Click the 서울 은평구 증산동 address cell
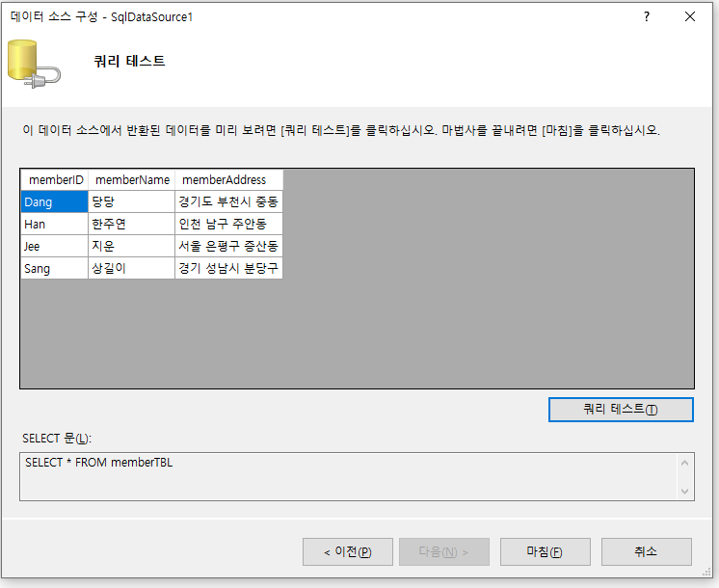 228,246
